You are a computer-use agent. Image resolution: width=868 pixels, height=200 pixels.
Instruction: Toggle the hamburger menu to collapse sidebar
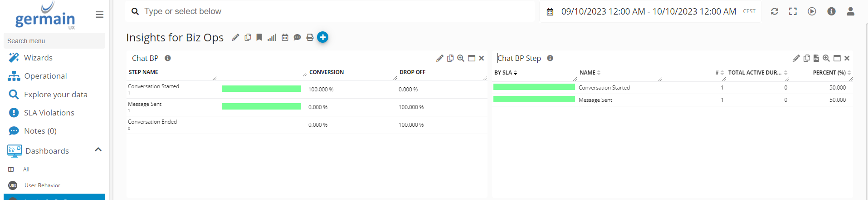coord(100,15)
